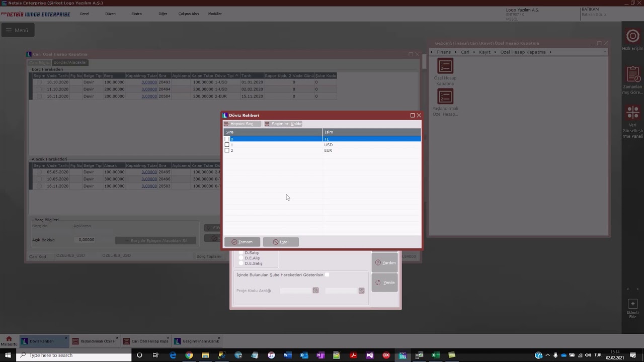Sort debts by Döviz Tipi column

point(227,75)
